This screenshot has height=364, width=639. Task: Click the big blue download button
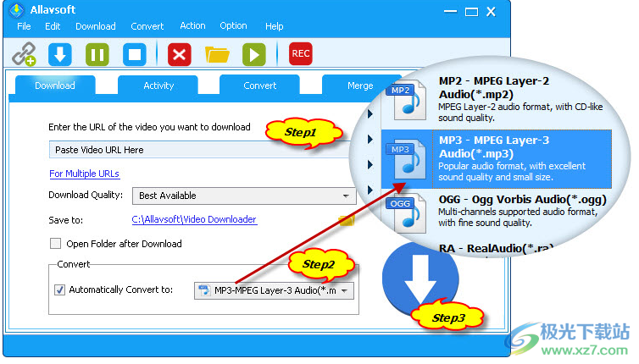(x=420, y=279)
